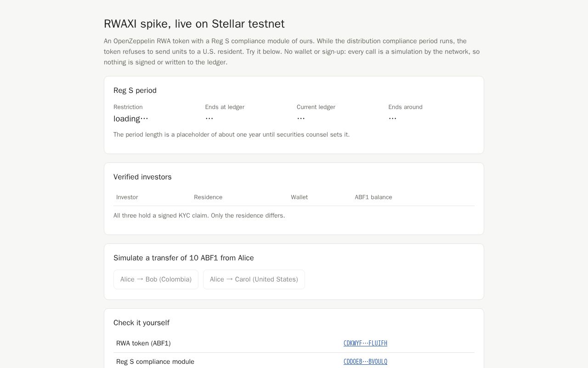Simulate Alice → Bob (Colombia) transfer

(x=156, y=279)
